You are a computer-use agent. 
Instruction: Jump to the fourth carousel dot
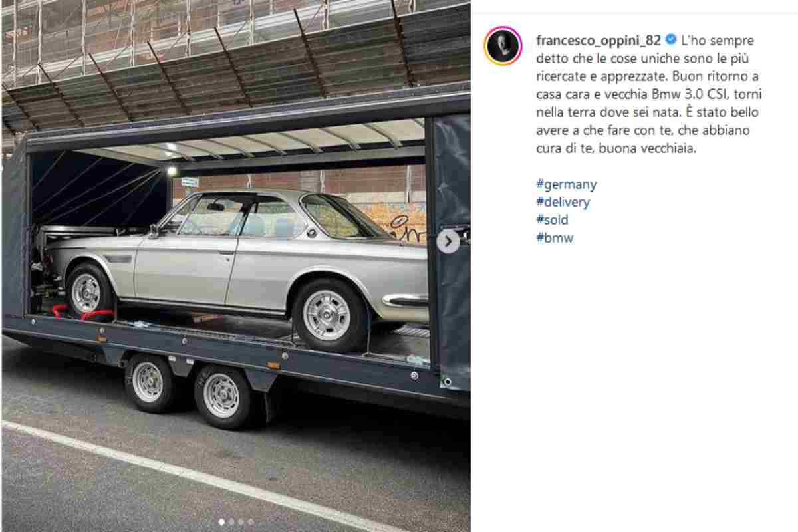coord(251,522)
